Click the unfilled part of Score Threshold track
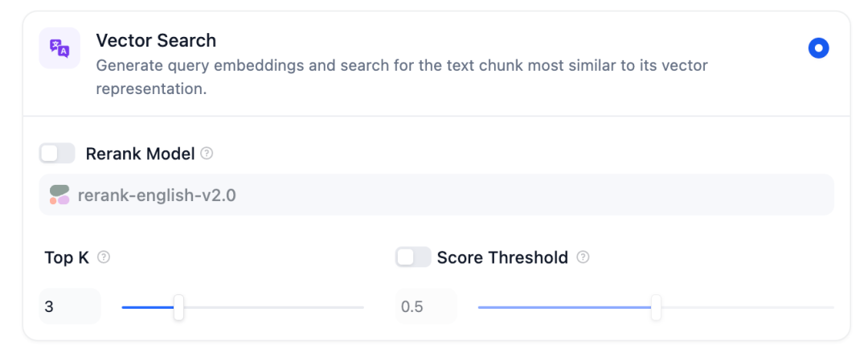The width and height of the screenshot is (868, 349). [747, 307]
